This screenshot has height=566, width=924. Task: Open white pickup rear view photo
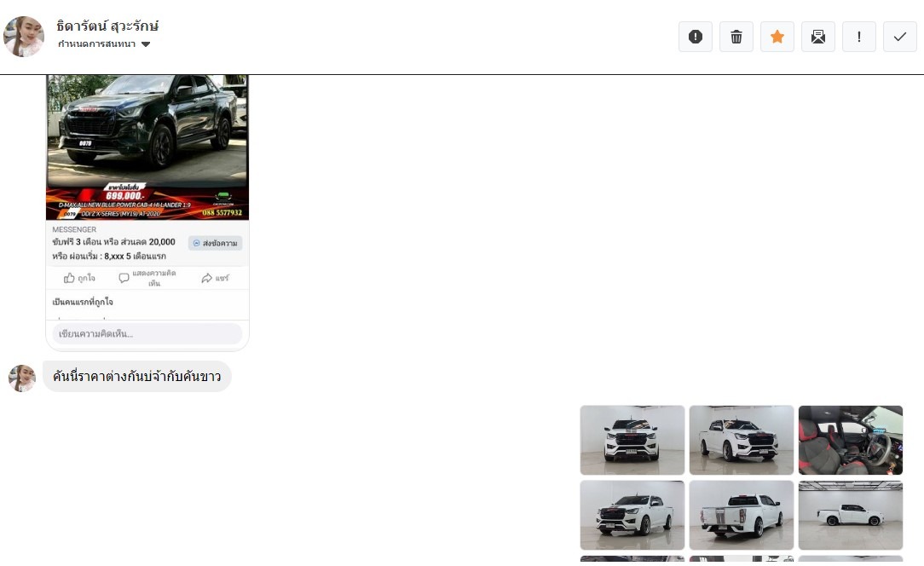click(742, 515)
